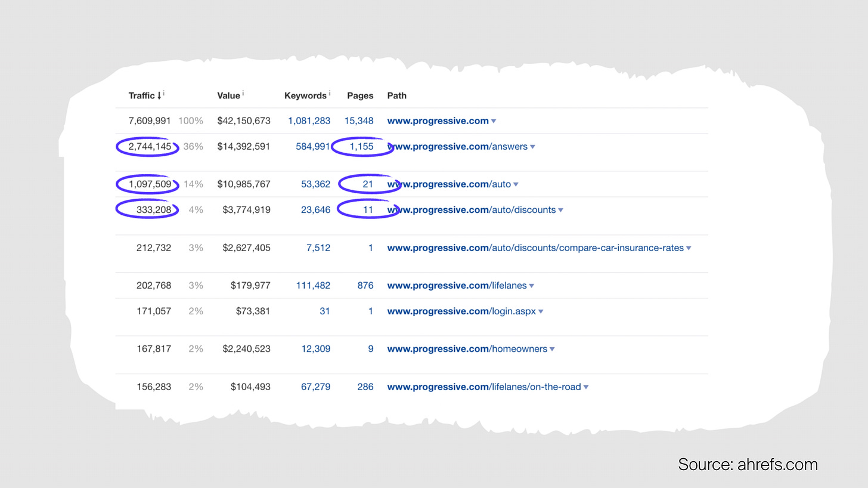Open dropdown arrow next to /auto/discounts path
Screen dimensions: 868x488
(x=560, y=210)
